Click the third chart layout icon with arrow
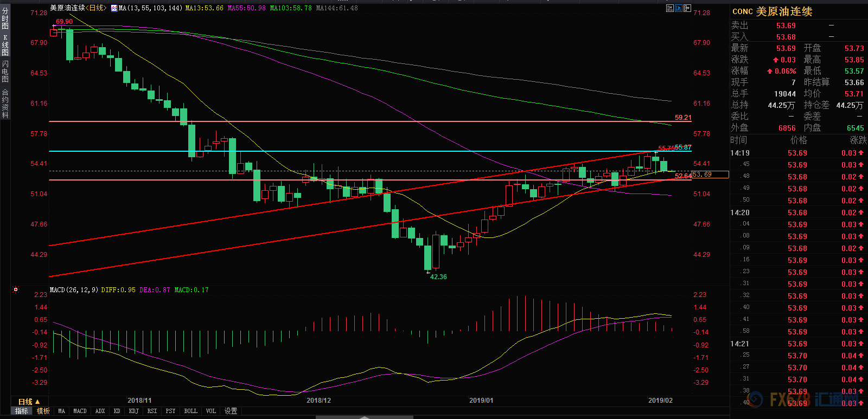Image resolution: width=868 pixels, height=419 pixels. 687,8
